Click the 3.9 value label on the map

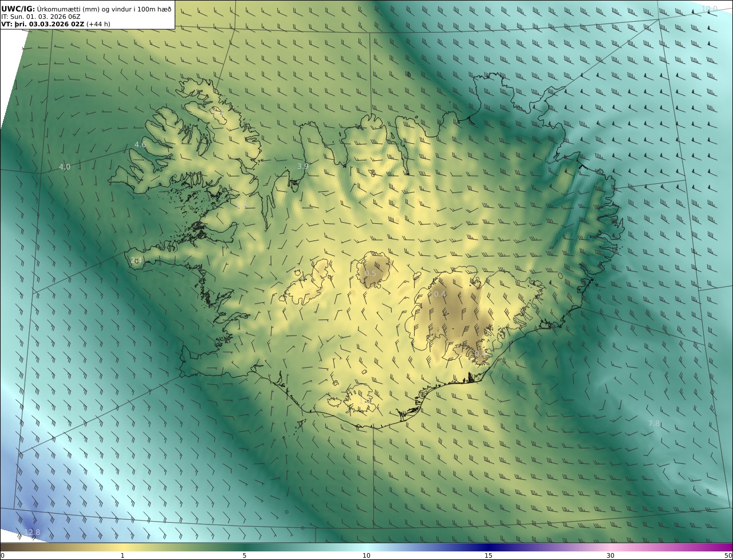pos(303,166)
